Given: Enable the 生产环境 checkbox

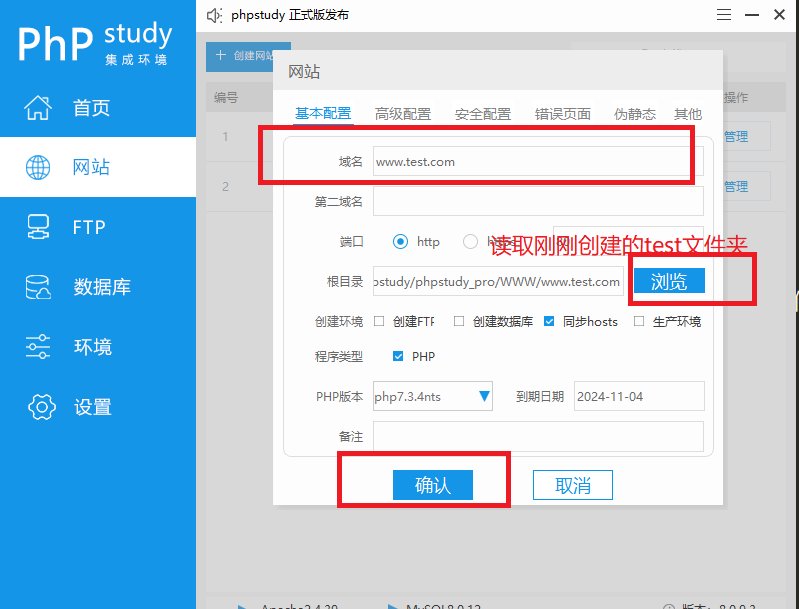Looking at the screenshot, I should coord(639,321).
